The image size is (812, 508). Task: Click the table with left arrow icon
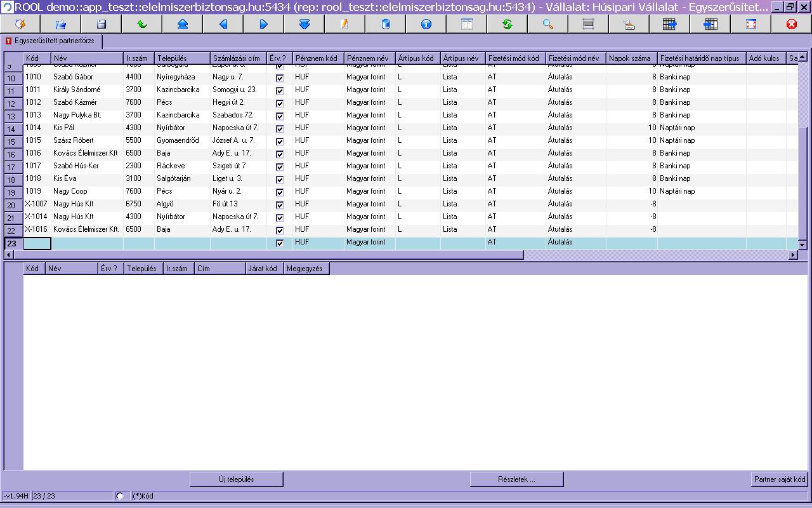[710, 24]
